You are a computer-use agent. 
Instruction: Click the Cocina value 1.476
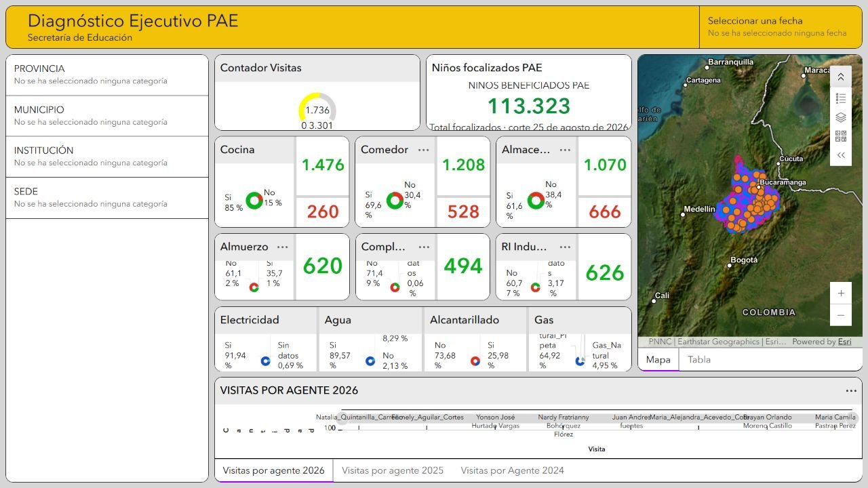tap(323, 165)
